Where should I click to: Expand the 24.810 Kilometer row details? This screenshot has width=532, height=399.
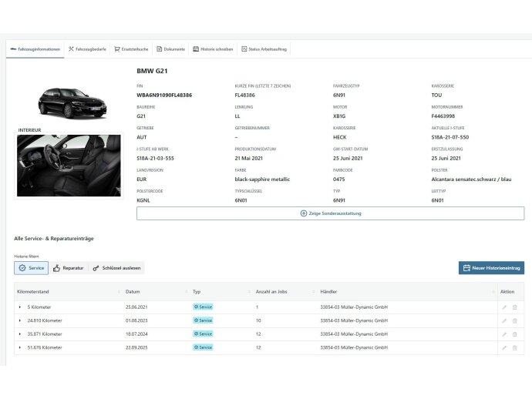pos(21,320)
